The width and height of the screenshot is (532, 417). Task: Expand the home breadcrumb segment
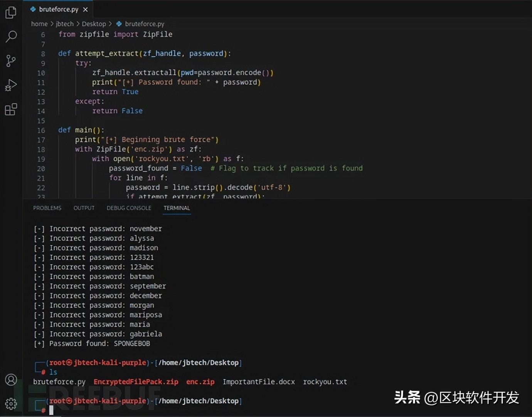[x=39, y=24]
